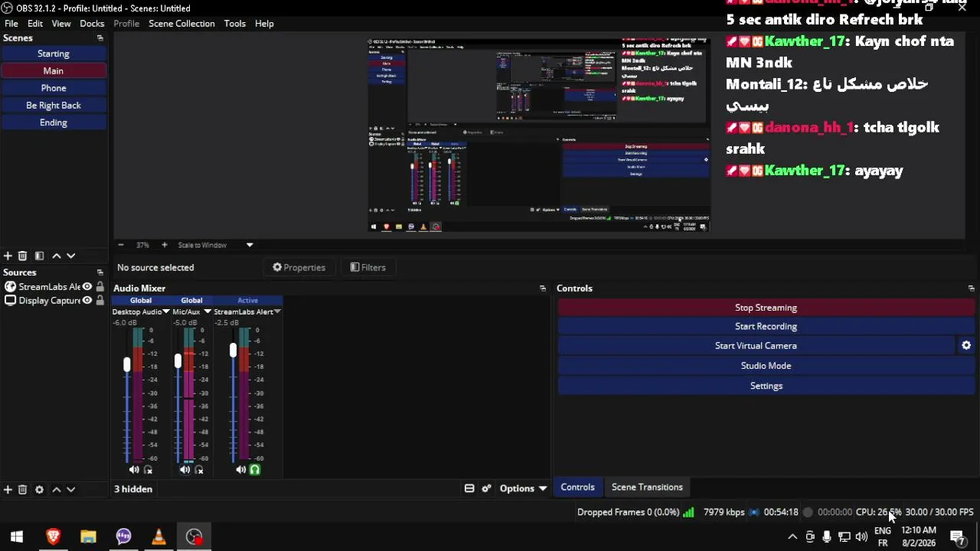Image resolution: width=980 pixels, height=551 pixels.
Task: Move the scene up in the Scenes toolbar
Action: click(x=56, y=256)
